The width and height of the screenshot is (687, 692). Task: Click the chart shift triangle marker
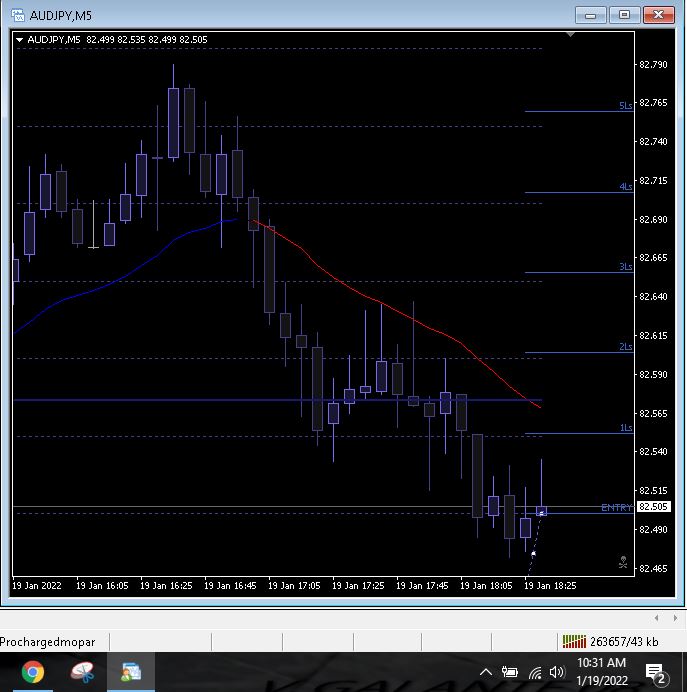(570, 34)
